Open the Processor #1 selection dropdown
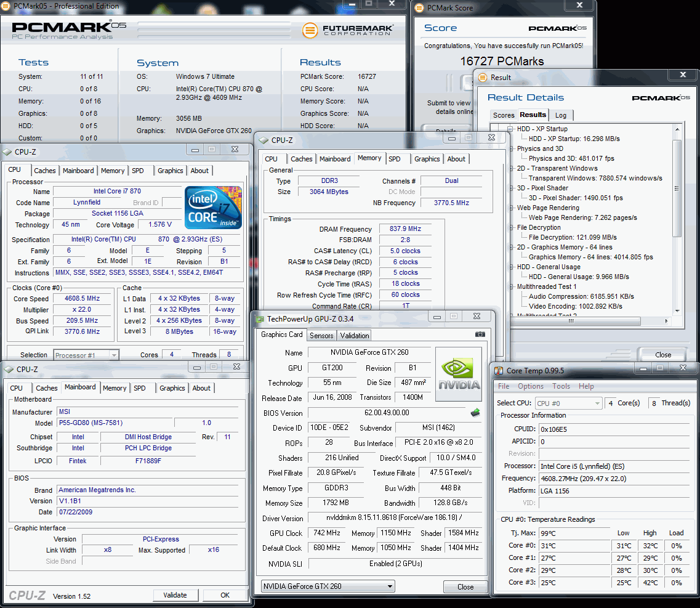 tap(86, 355)
